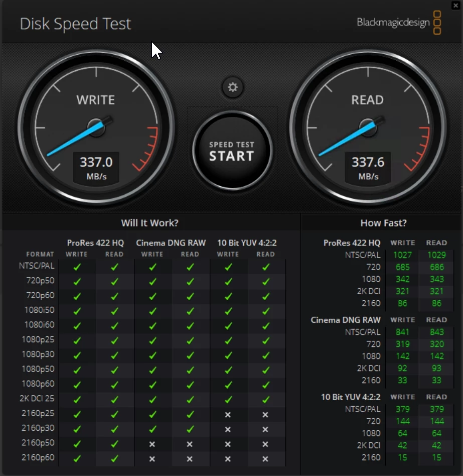The image size is (463, 476).
Task: Click ProRes 422 HQ write checkmark for 1080i50
Action: [x=77, y=311]
